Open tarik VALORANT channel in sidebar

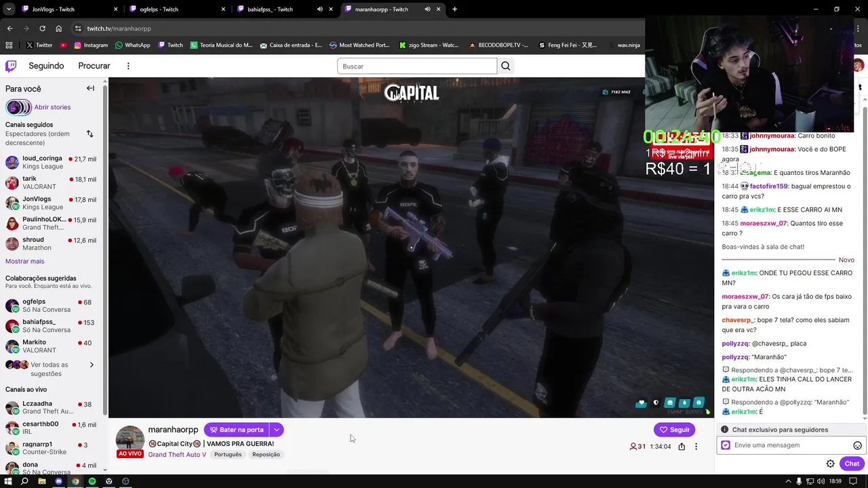click(x=51, y=183)
